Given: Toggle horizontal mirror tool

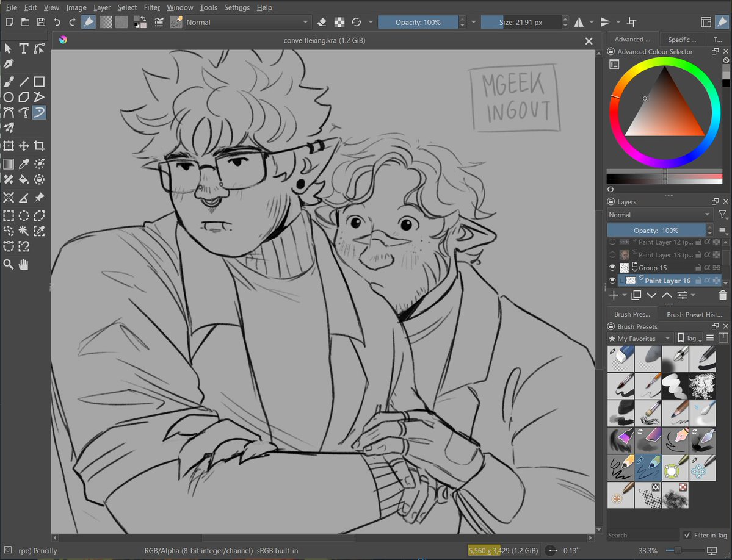Looking at the screenshot, I should (579, 22).
